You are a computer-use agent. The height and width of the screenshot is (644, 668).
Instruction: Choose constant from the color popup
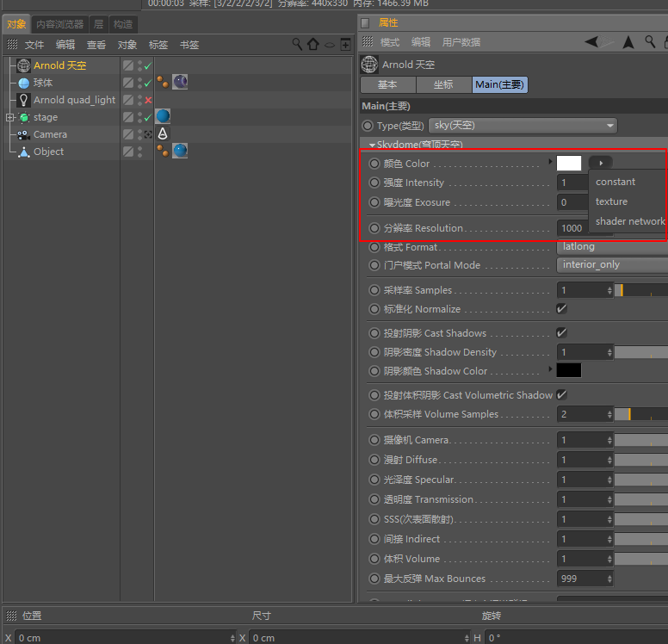615,182
